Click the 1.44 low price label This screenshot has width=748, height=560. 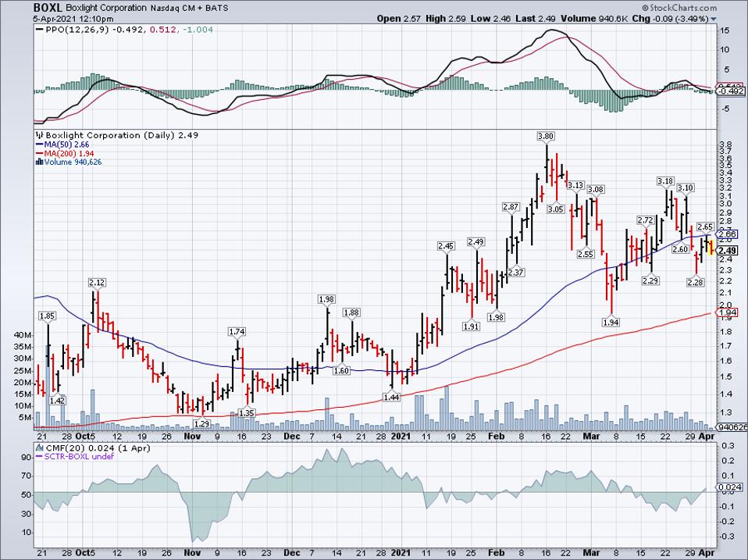392,397
